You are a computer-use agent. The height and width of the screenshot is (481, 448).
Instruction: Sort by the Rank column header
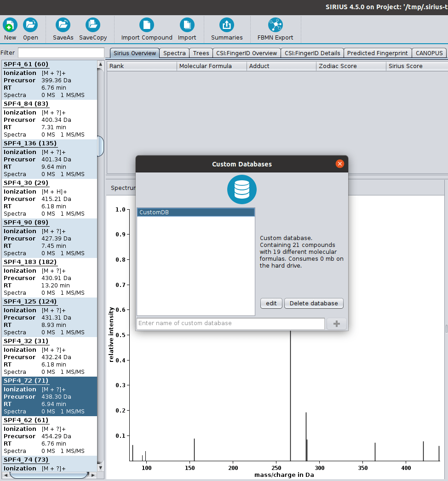(x=142, y=66)
